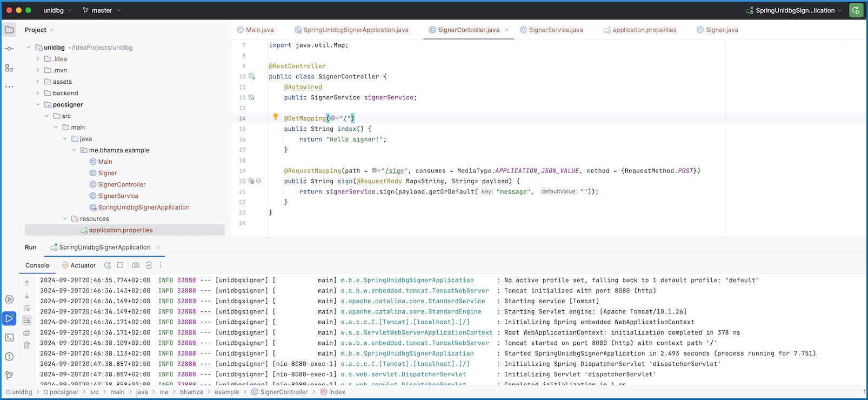The image size is (868, 400).
Task: Open the Services tool window icon
Action: coord(9,299)
